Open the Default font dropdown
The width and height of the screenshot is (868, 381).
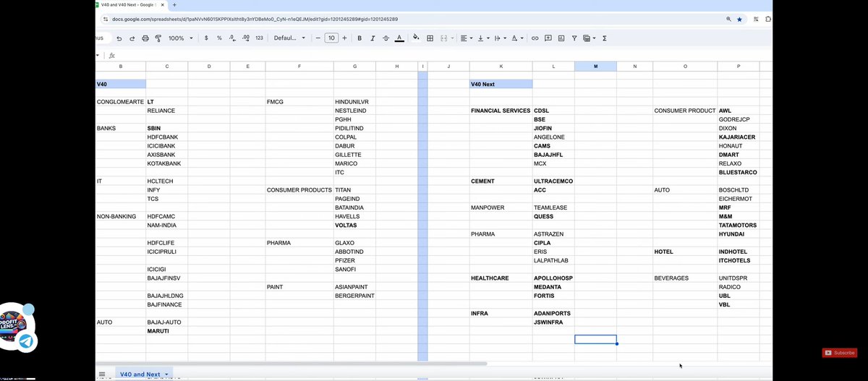(289, 38)
